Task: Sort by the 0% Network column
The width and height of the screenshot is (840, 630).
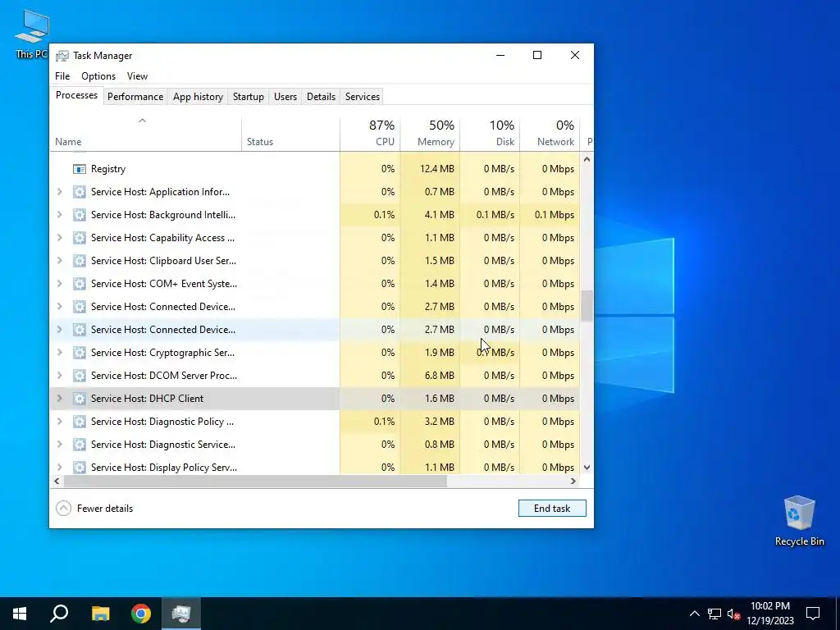Action: coord(550,134)
